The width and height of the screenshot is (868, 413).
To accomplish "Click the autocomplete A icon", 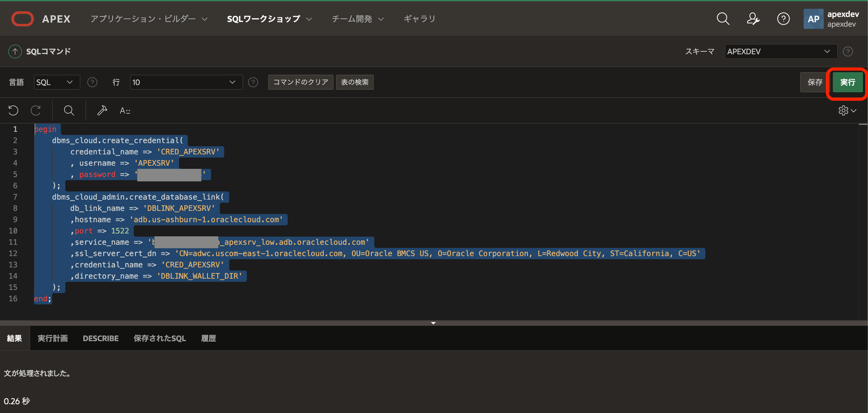I will click(x=125, y=110).
